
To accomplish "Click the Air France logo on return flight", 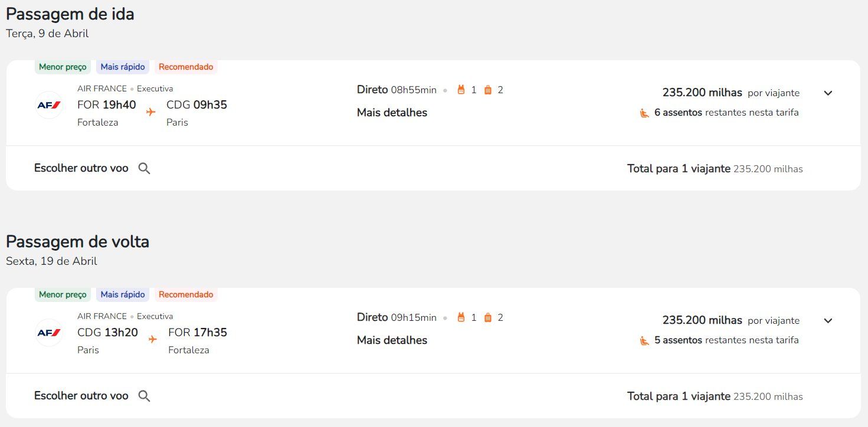I will [x=49, y=333].
